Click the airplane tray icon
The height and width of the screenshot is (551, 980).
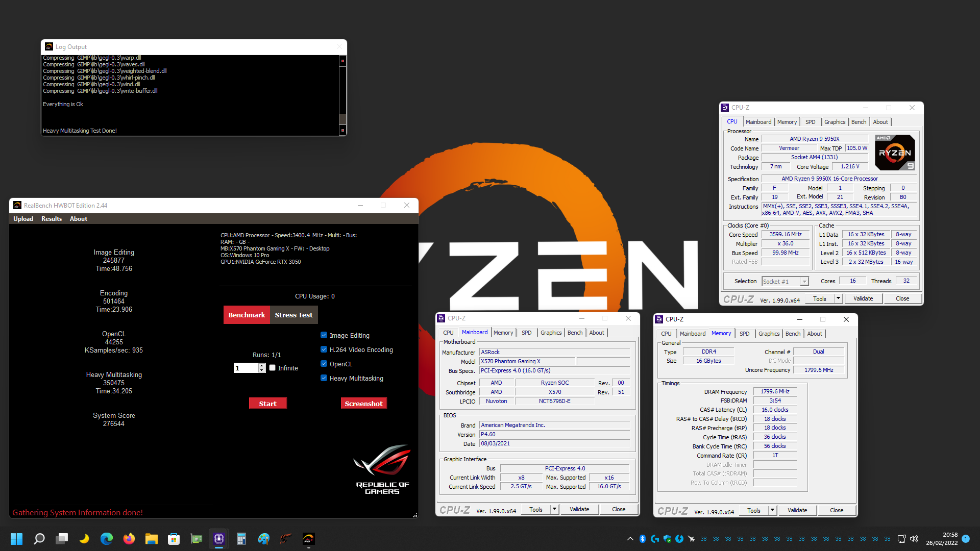[x=692, y=539]
